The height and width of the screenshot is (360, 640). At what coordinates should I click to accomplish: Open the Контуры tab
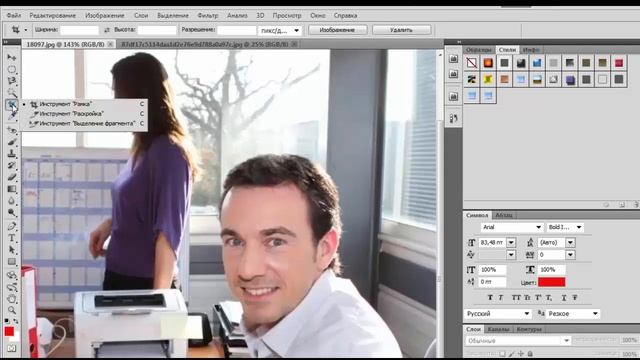point(529,329)
